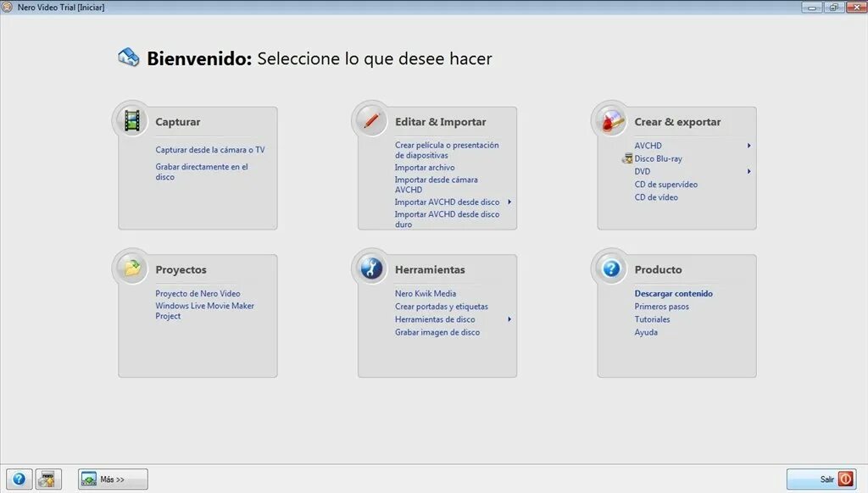
Task: Restore down the Nero Video window
Action: coord(833,7)
